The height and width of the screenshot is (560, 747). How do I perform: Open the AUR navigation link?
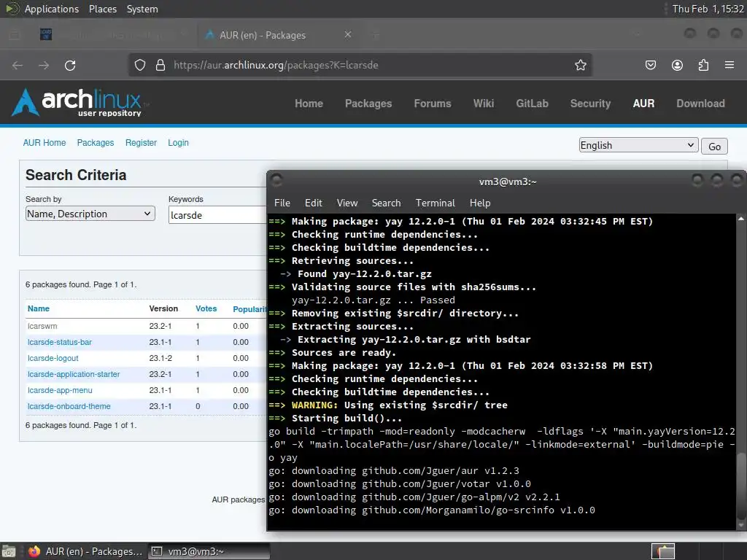click(x=643, y=104)
